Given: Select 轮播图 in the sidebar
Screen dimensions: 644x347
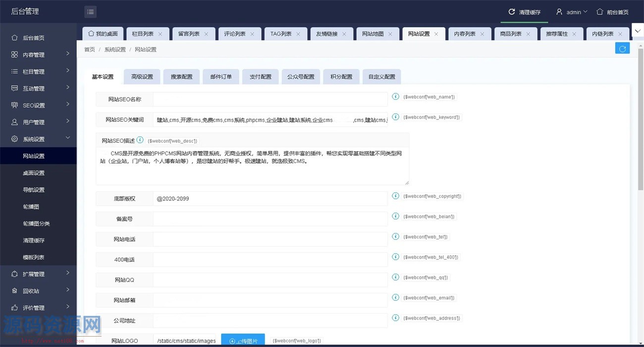Looking at the screenshot, I should pyautogui.click(x=31, y=207).
